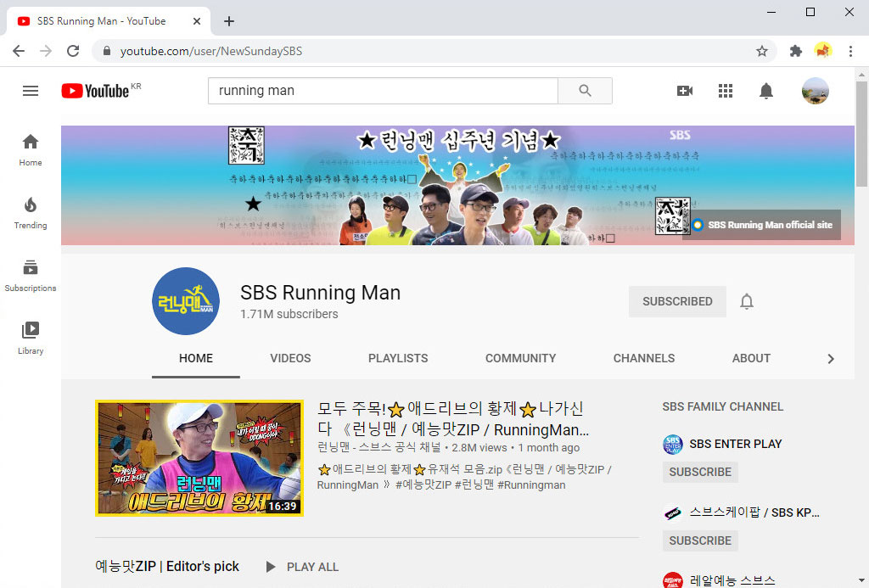Open the featured video title link
The height and width of the screenshot is (588, 869).
tap(453, 419)
